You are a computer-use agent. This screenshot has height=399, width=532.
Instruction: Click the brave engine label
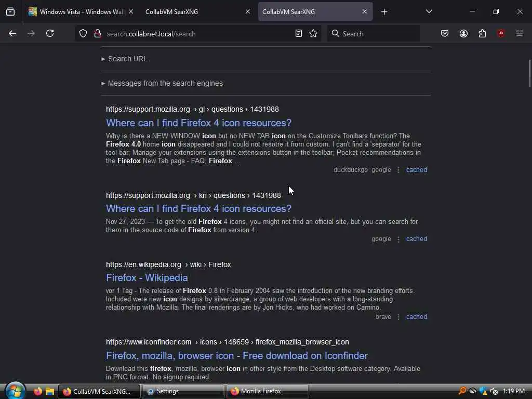(383, 317)
